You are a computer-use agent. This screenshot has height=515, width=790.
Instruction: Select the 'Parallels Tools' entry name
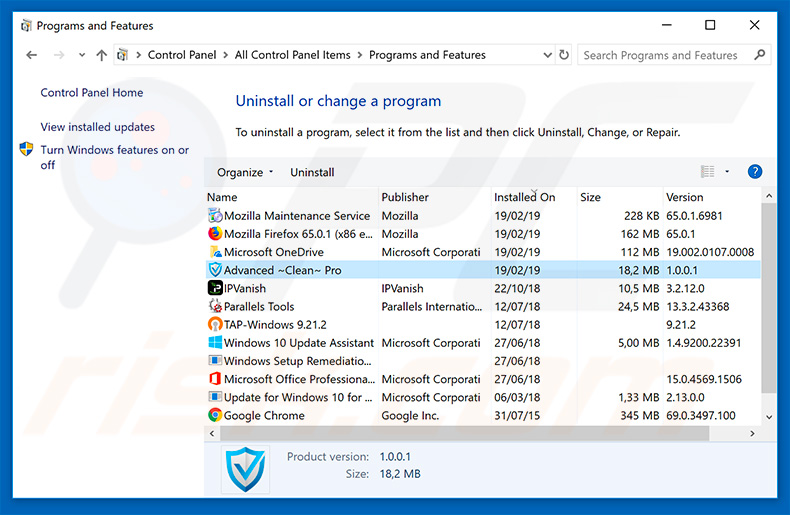(x=259, y=307)
